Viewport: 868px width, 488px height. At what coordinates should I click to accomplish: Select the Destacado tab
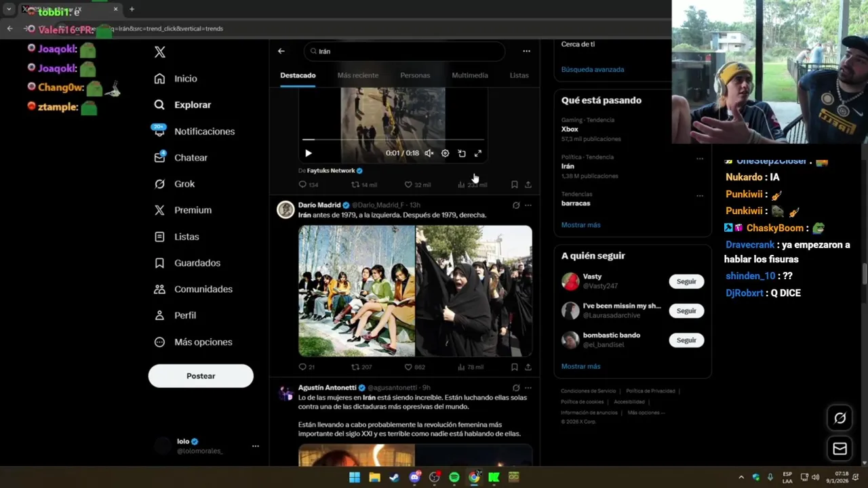(x=298, y=75)
